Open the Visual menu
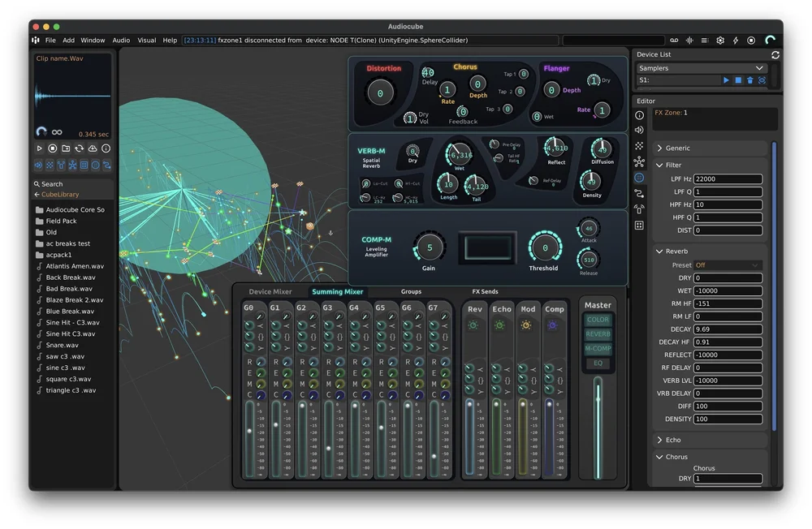Screen dimensions: 812x529 point(146,41)
